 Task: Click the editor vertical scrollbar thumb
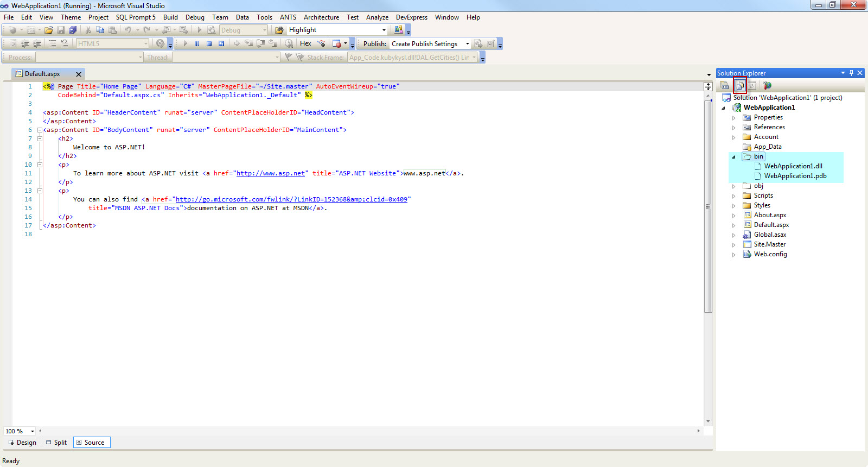pyautogui.click(x=708, y=206)
